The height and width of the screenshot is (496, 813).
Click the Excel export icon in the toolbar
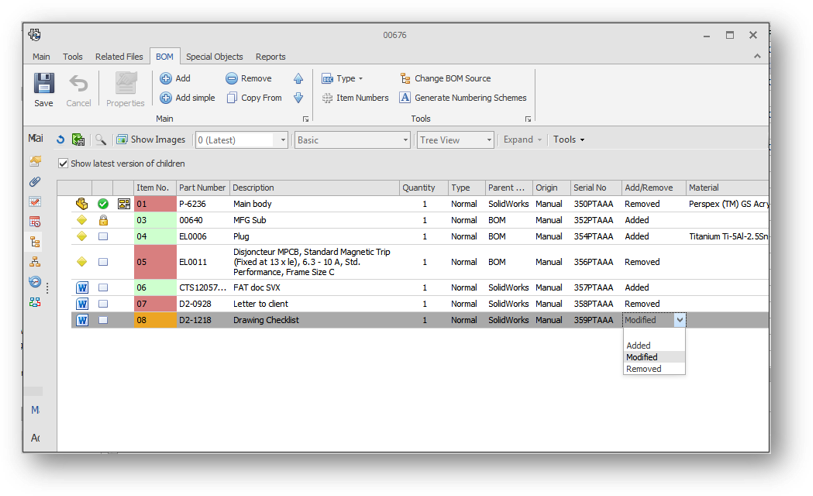[x=78, y=139]
